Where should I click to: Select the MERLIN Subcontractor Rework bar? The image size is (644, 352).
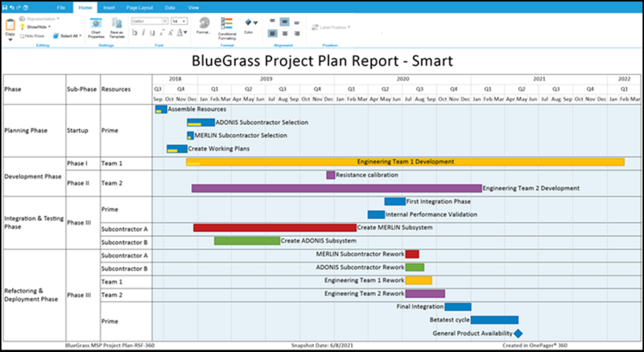pyautogui.click(x=412, y=255)
